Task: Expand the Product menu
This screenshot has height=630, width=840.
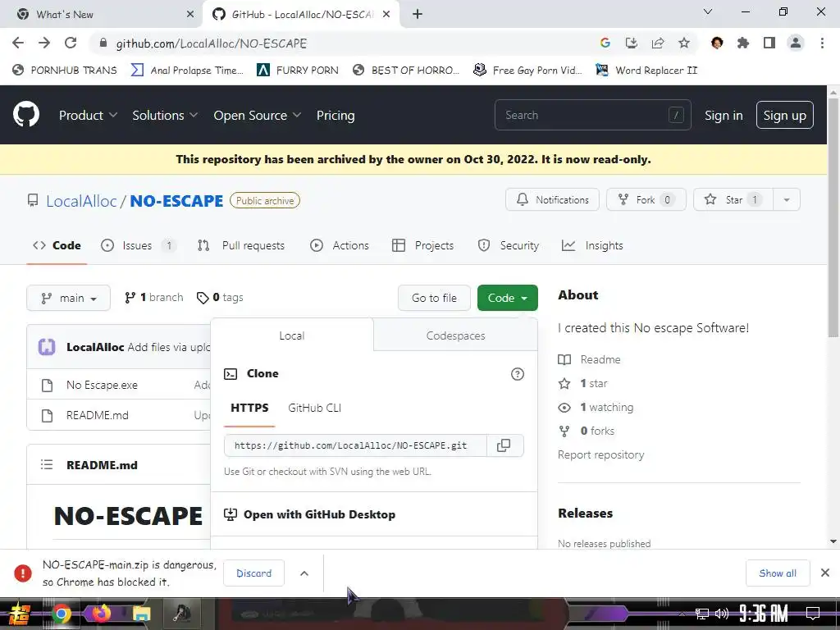Action: [x=88, y=115]
